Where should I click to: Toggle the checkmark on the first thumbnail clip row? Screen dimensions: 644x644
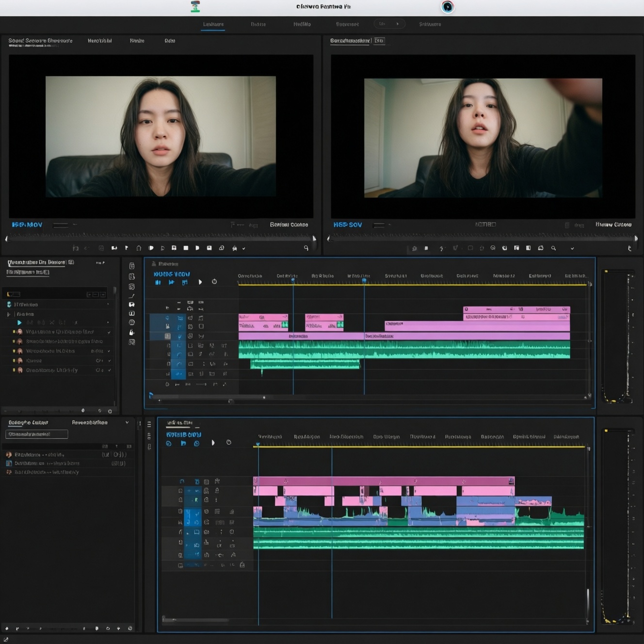tap(109, 332)
